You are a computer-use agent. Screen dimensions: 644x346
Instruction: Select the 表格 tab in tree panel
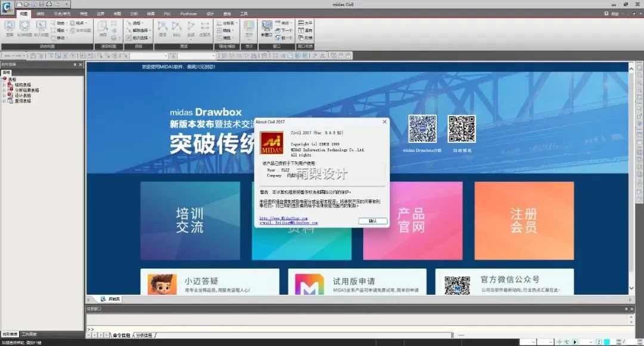[x=6, y=73]
